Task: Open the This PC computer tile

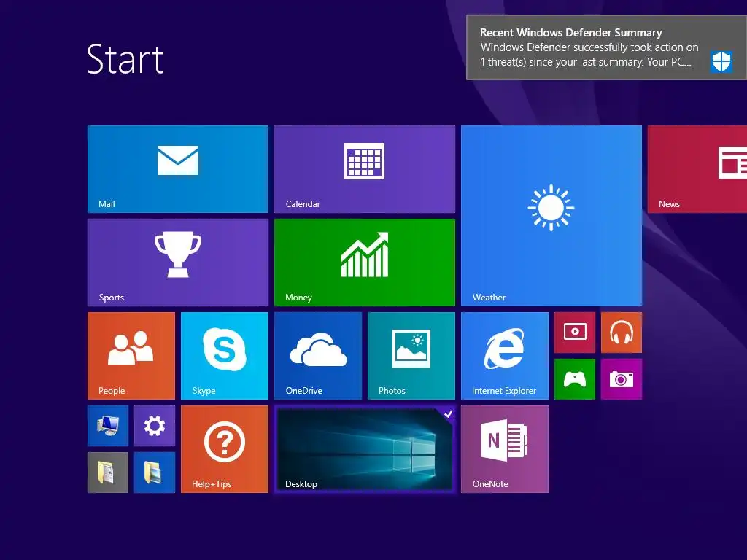Action: (x=108, y=426)
